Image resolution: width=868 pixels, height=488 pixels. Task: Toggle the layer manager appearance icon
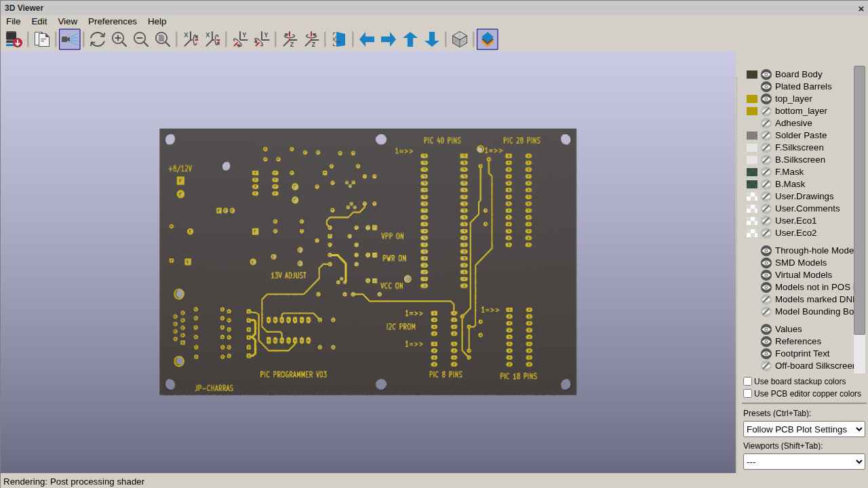(488, 39)
